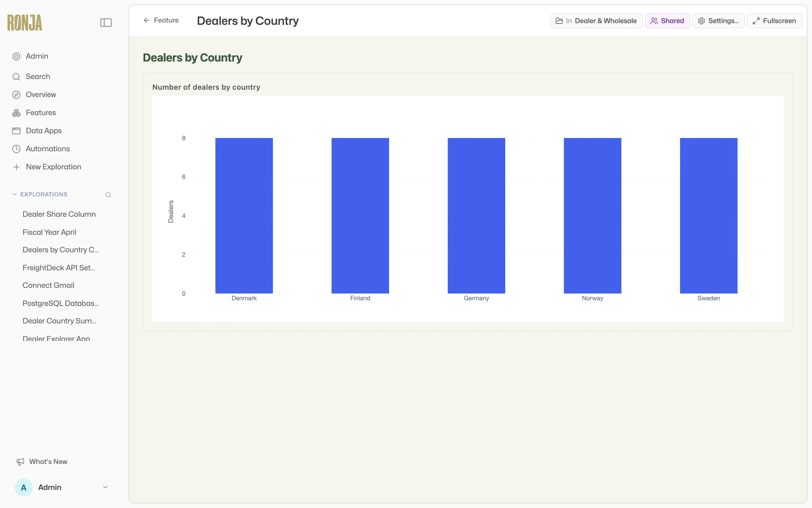
Task: Open Dealers by Country C... exploration
Action: [60, 250]
